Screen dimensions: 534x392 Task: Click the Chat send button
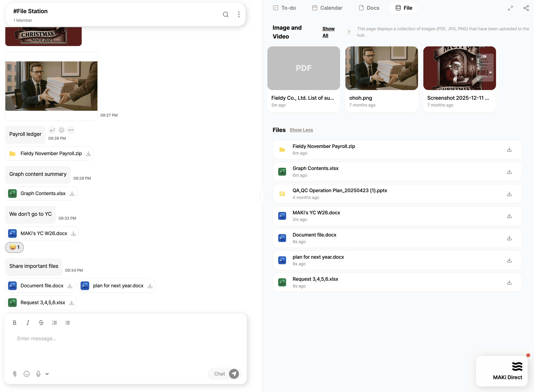pyautogui.click(x=234, y=374)
